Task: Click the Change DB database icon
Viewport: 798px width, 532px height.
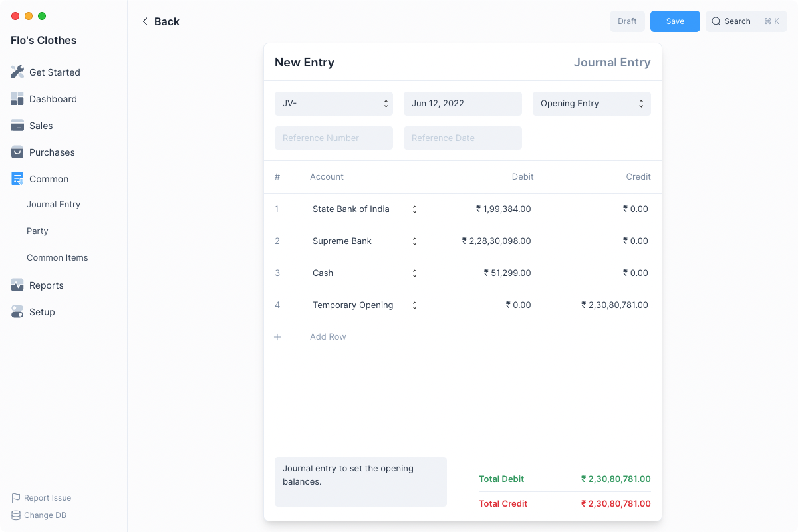Action: 16,515
